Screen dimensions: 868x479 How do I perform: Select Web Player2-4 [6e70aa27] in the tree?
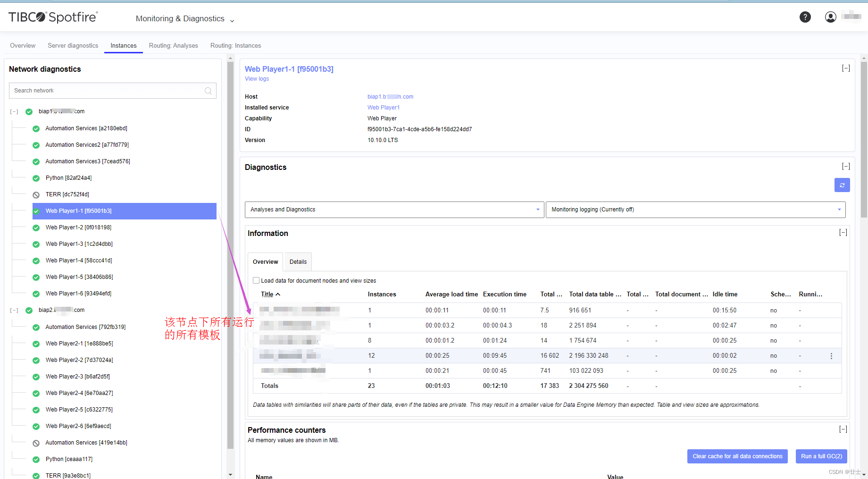[x=79, y=393]
